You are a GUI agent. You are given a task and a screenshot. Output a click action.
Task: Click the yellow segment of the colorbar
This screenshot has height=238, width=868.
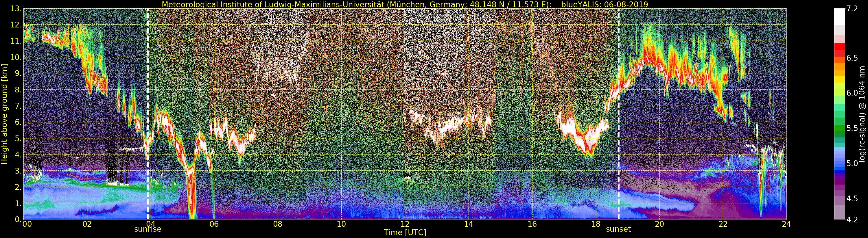839,79
